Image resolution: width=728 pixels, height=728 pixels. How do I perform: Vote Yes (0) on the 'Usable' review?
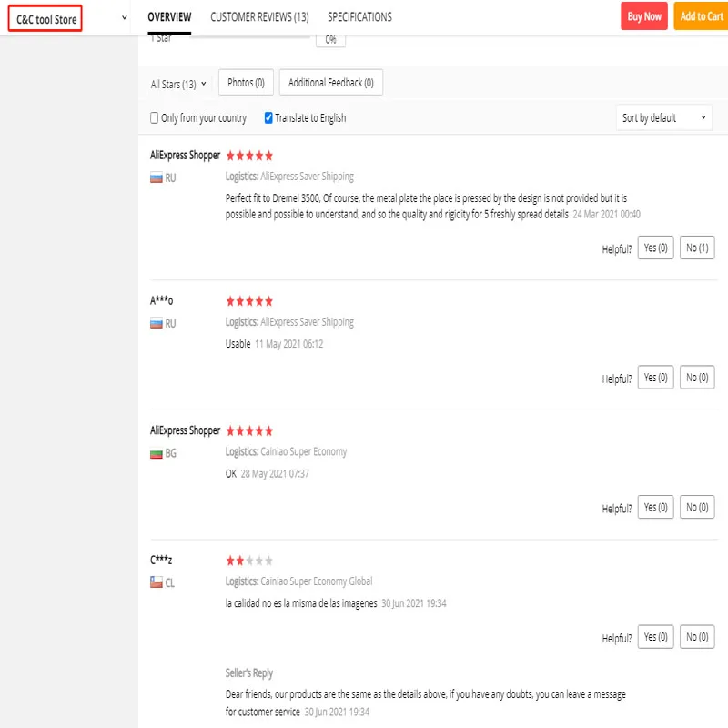point(655,378)
